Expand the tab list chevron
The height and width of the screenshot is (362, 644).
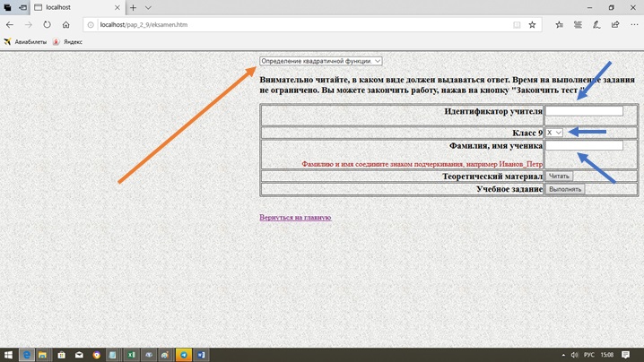149,7
